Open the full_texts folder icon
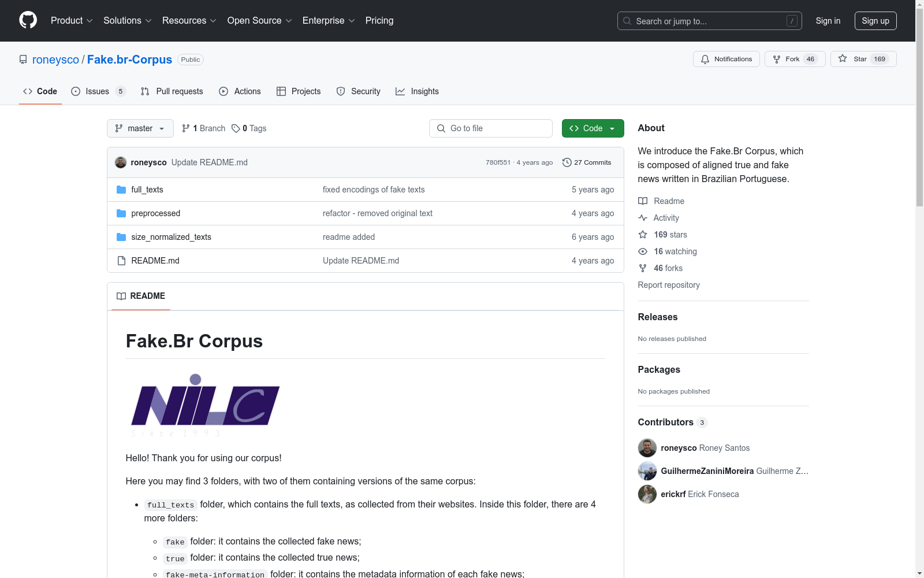The image size is (924, 578). 121,190
